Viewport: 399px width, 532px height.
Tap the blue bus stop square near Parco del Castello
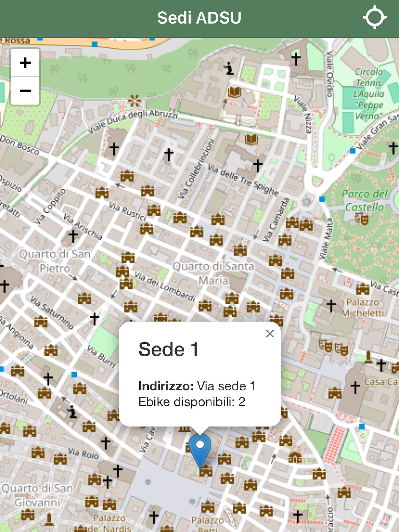(x=322, y=199)
